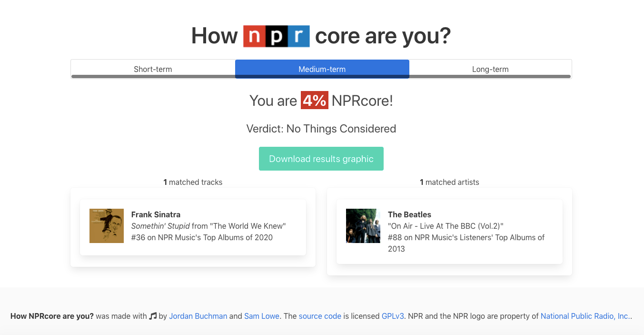Click the "1 matched artists" label
The height and width of the screenshot is (335, 644).
pyautogui.click(x=449, y=182)
